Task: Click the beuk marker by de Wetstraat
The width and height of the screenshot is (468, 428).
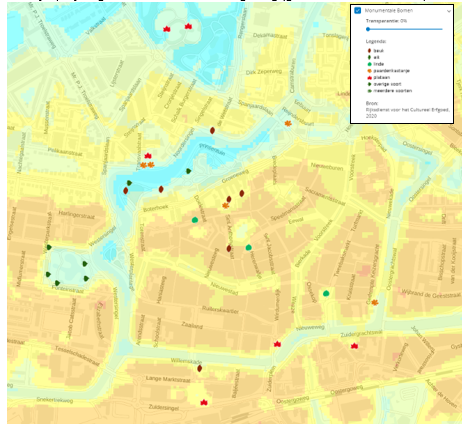Action: [x=212, y=130]
